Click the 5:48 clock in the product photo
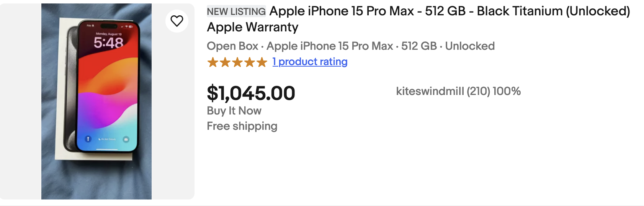This screenshot has width=644, height=206. click(x=108, y=43)
